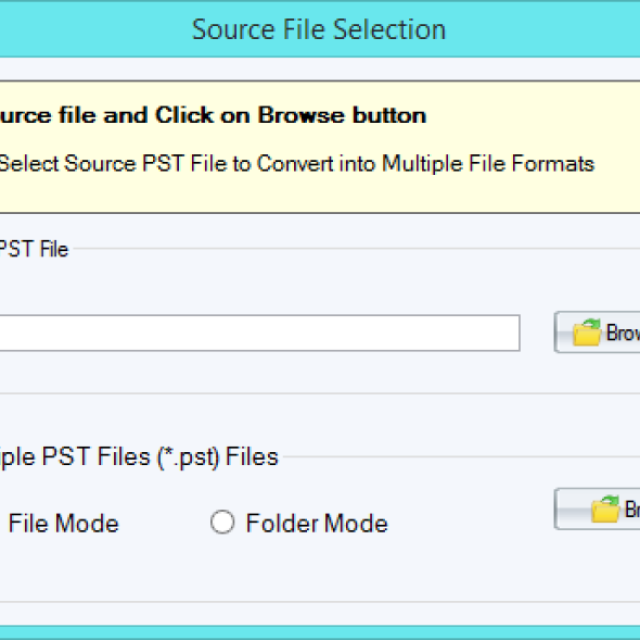Image resolution: width=640 pixels, height=640 pixels.
Task: Choose the File Mode option
Action: click(63, 523)
